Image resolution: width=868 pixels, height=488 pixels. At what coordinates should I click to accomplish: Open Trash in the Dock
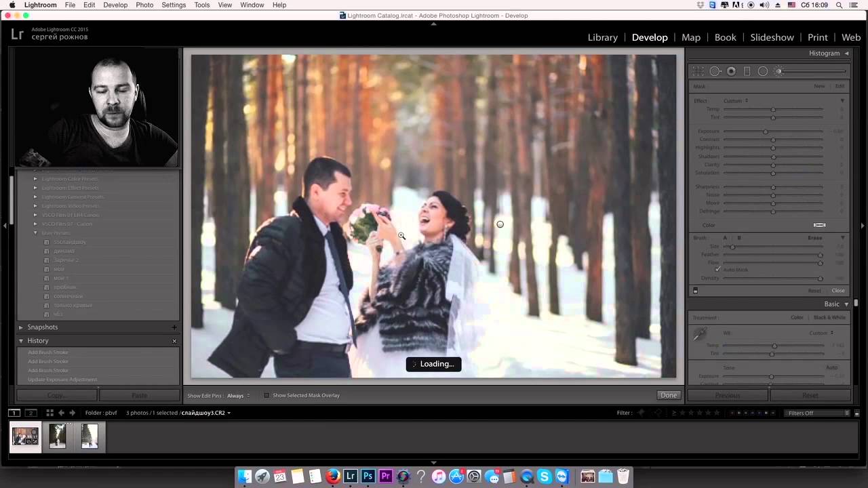click(623, 476)
